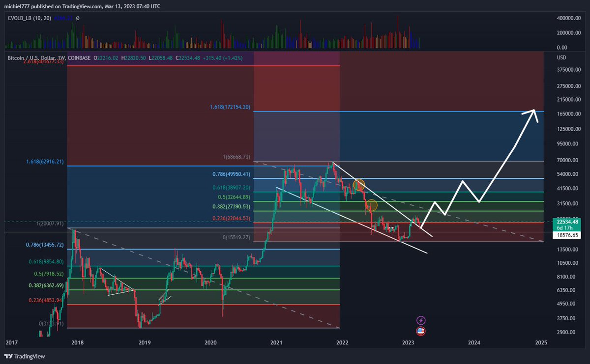
Task: Click 165000.00 on the price axis
Action: pyautogui.click(x=569, y=114)
